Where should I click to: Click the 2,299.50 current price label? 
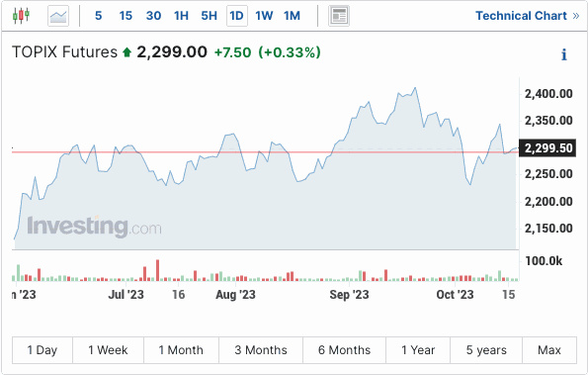click(x=547, y=147)
